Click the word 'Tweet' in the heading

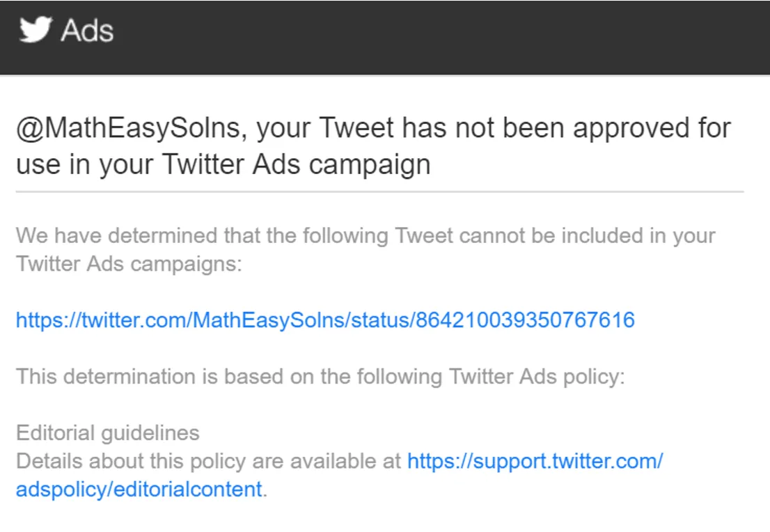357,128
